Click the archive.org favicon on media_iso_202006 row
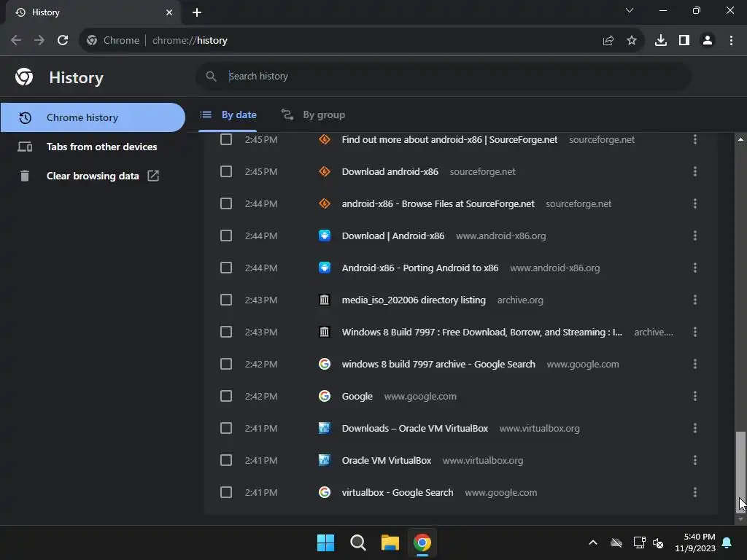747x560 pixels. (x=325, y=300)
